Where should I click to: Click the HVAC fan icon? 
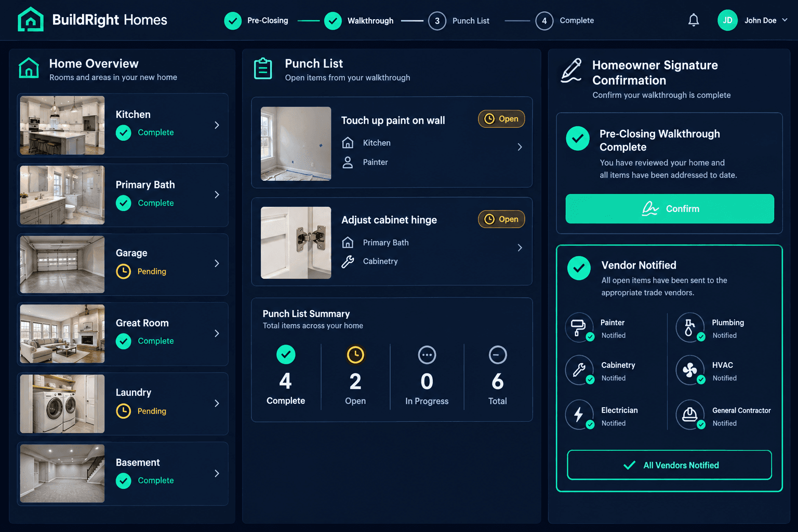coord(690,370)
